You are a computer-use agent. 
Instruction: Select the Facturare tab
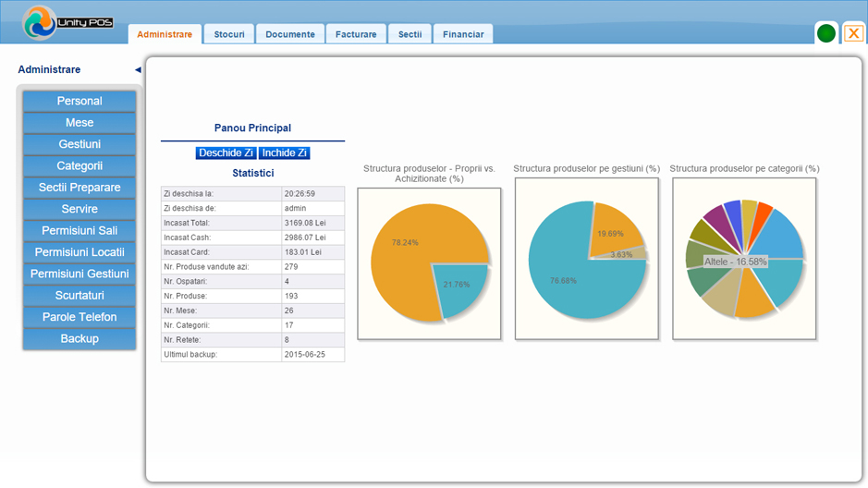[x=356, y=34]
